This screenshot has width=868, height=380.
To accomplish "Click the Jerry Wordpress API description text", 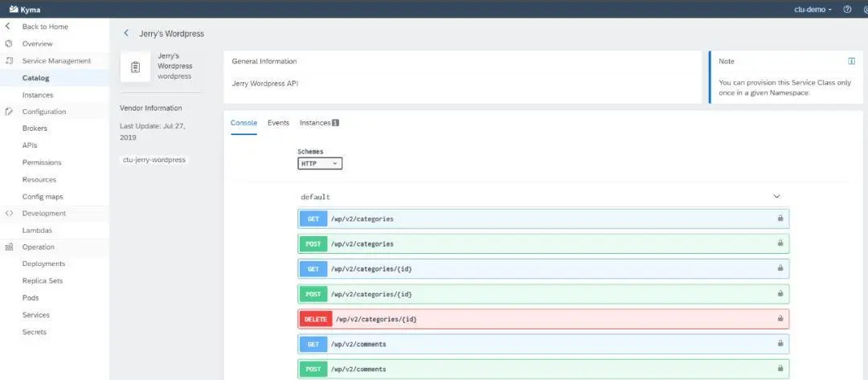I will [265, 84].
